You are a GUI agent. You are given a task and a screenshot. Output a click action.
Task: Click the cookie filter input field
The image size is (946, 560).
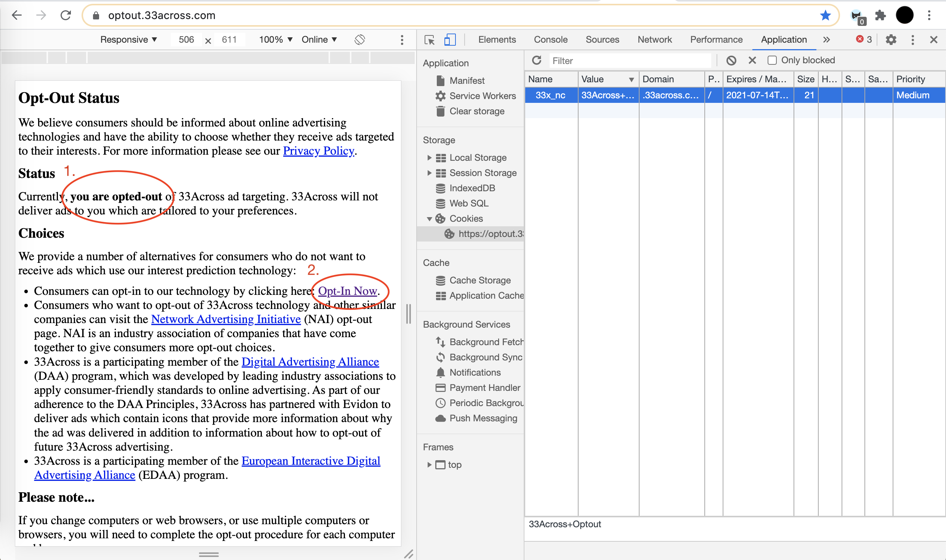point(629,60)
